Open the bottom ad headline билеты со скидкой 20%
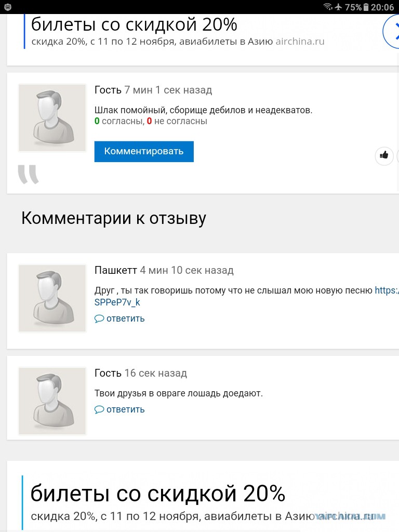Screen dimensions: 399x532 coord(158,494)
